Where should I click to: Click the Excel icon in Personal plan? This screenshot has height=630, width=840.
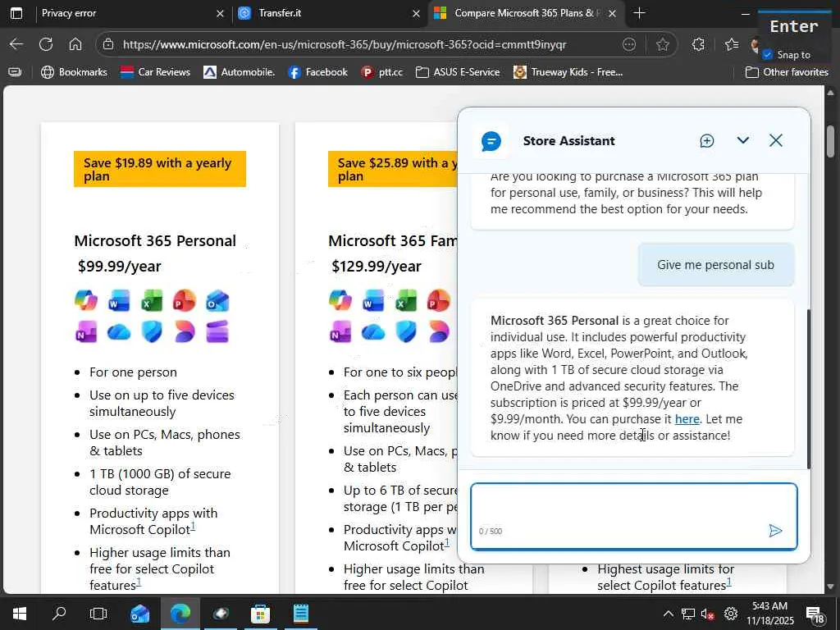tap(152, 300)
